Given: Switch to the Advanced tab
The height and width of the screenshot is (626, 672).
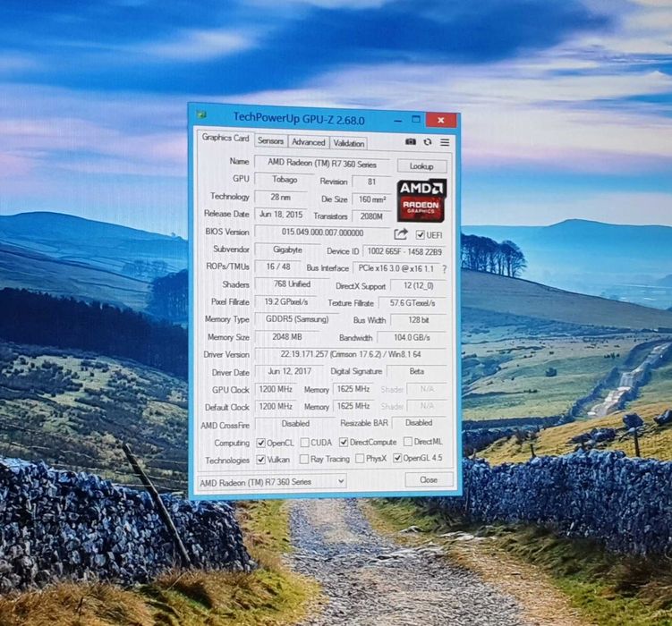Looking at the screenshot, I should [x=308, y=142].
